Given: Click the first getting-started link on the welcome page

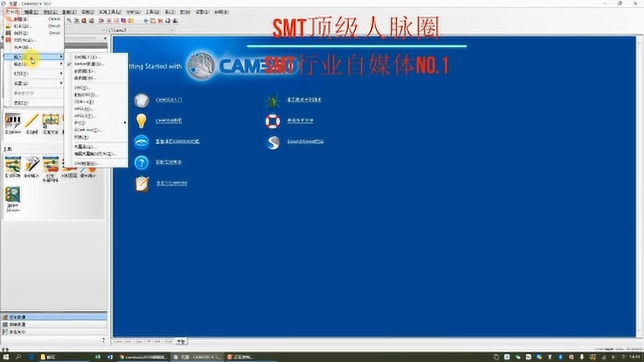Looking at the screenshot, I should pos(170,100).
